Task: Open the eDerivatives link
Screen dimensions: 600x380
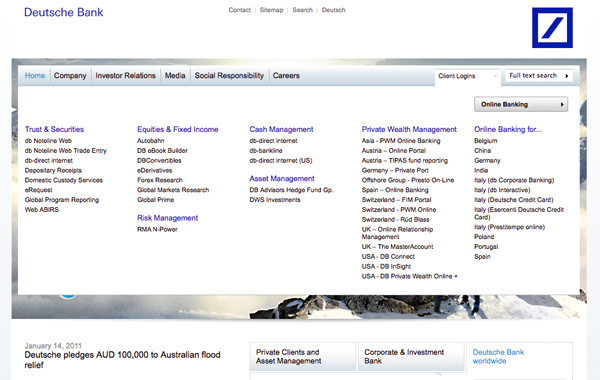Action: point(155,170)
